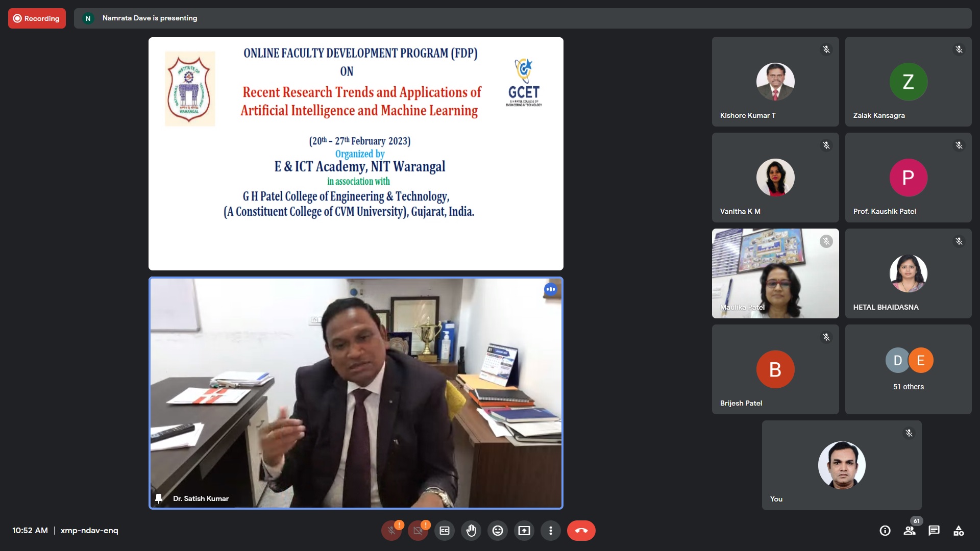
Task: Select your own You tile
Action: (x=842, y=465)
